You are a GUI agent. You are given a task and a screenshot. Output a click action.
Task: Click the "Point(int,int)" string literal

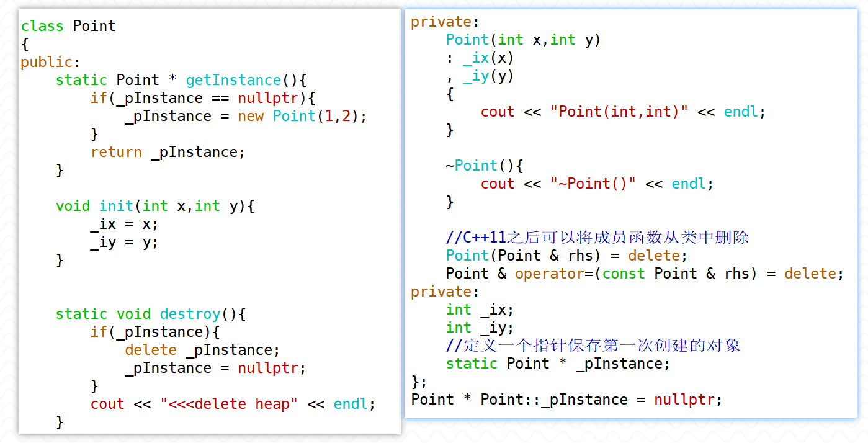pos(619,112)
